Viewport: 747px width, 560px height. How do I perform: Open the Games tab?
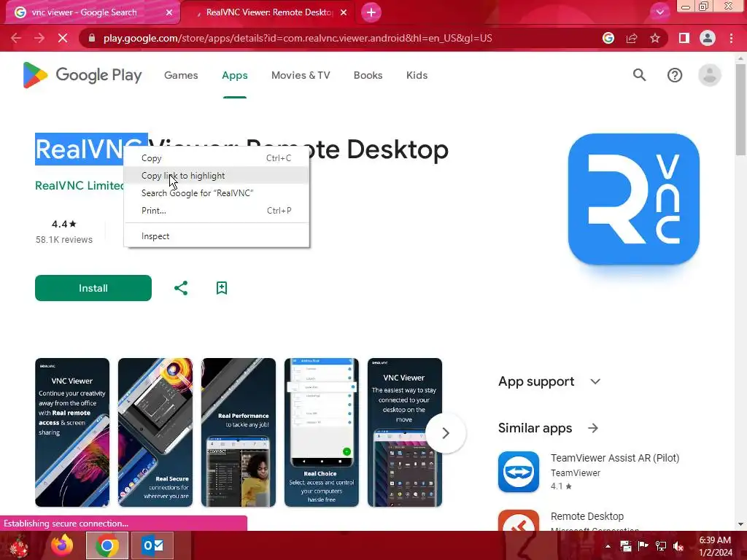[181, 75]
